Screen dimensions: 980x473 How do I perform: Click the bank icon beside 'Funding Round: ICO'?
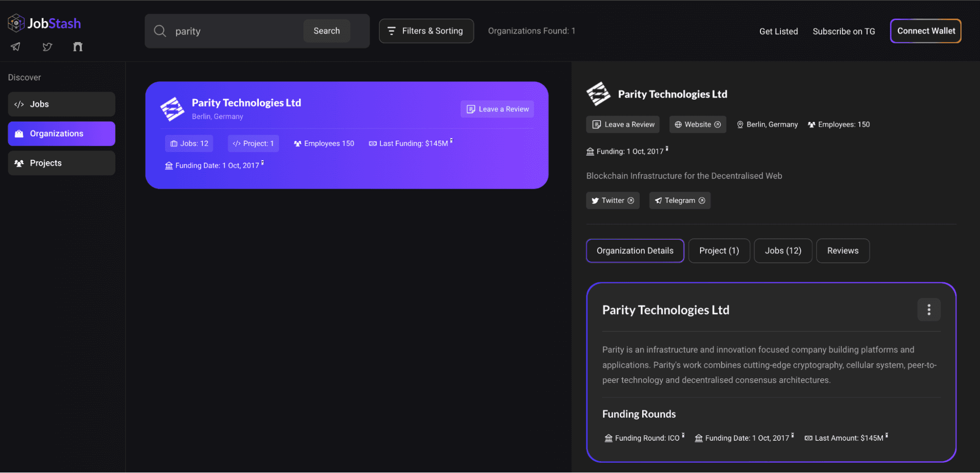[608, 438]
